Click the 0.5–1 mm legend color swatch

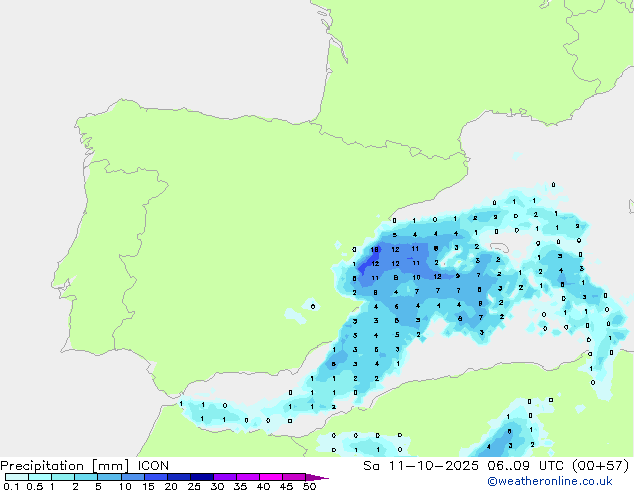(x=40, y=477)
